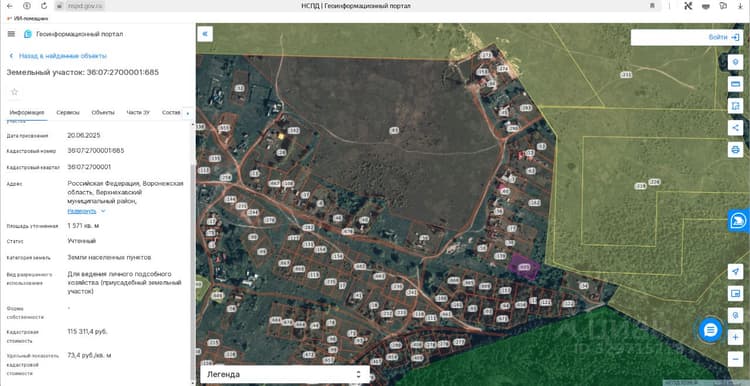The width and height of the screenshot is (750, 386).
Task: Expand the Легенда panel
Action: tap(285, 375)
